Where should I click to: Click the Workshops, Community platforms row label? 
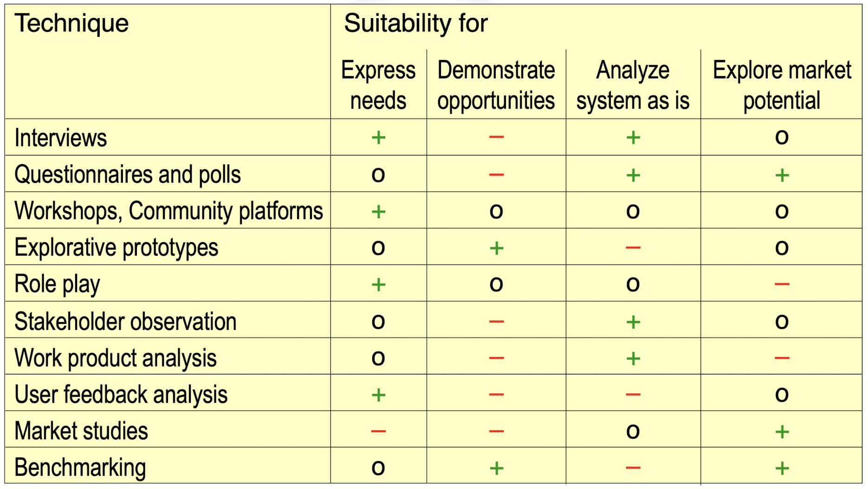168,211
